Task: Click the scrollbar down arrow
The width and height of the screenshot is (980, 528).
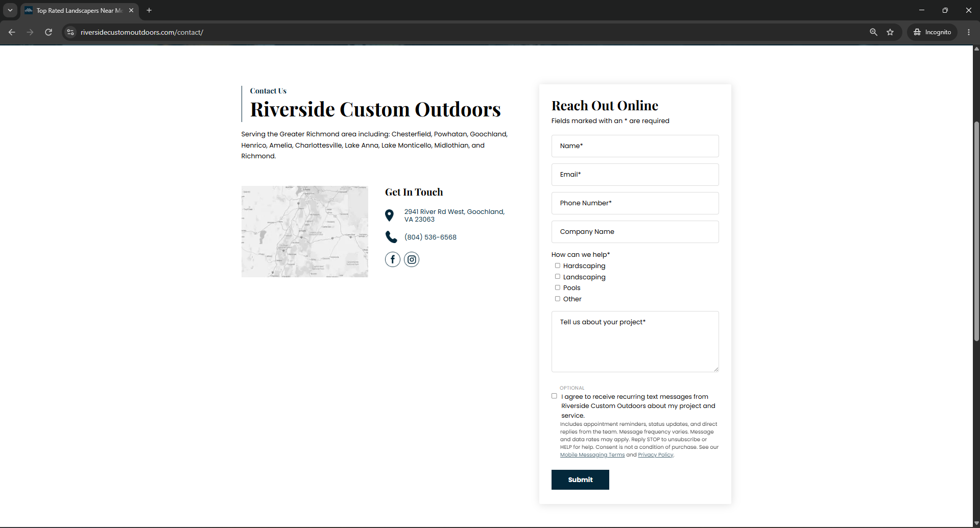Action: tap(976, 523)
